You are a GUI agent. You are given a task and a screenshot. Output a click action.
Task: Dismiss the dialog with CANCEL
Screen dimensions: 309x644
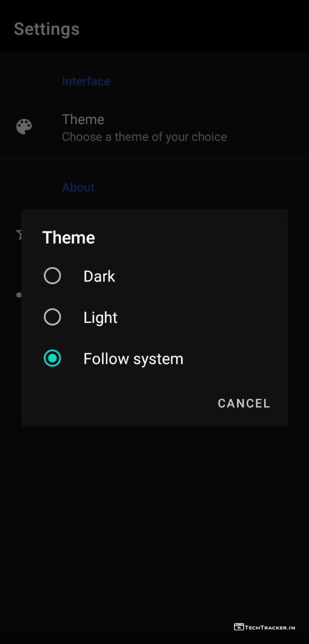244,403
